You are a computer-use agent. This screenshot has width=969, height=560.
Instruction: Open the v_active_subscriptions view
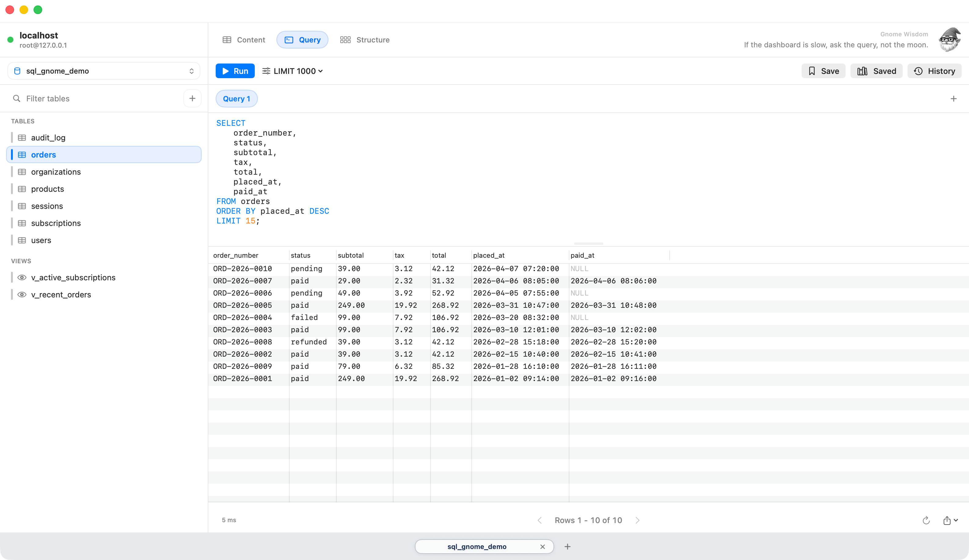(x=104, y=278)
